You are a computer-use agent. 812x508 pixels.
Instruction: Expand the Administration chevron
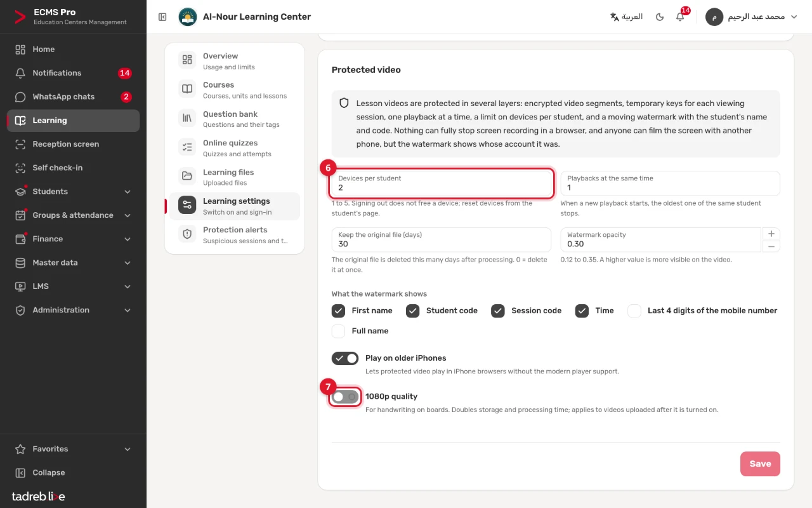[128, 311]
